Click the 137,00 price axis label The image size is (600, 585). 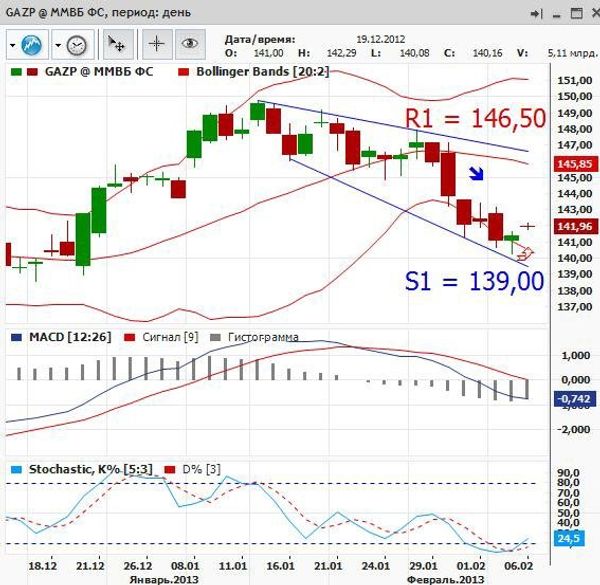575,307
